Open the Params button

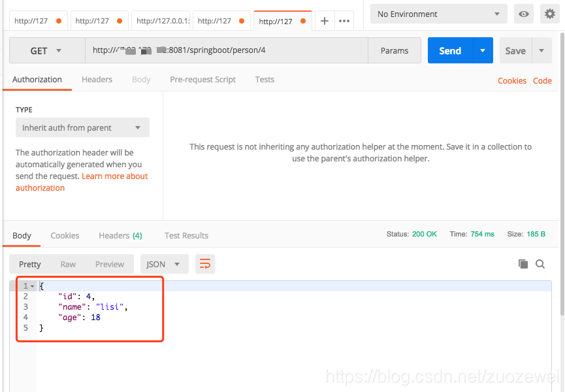[x=395, y=50]
